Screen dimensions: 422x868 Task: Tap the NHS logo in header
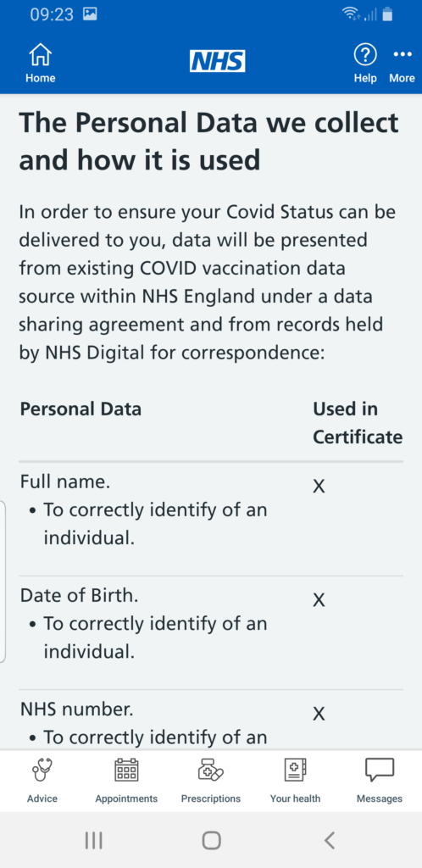click(218, 61)
